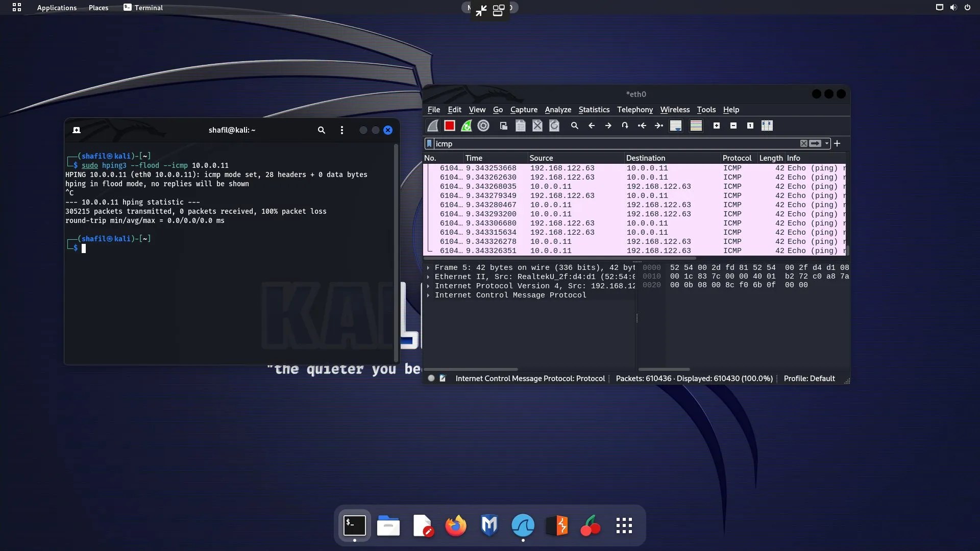Zoom in on packet list text
980x551 pixels.
click(x=716, y=126)
